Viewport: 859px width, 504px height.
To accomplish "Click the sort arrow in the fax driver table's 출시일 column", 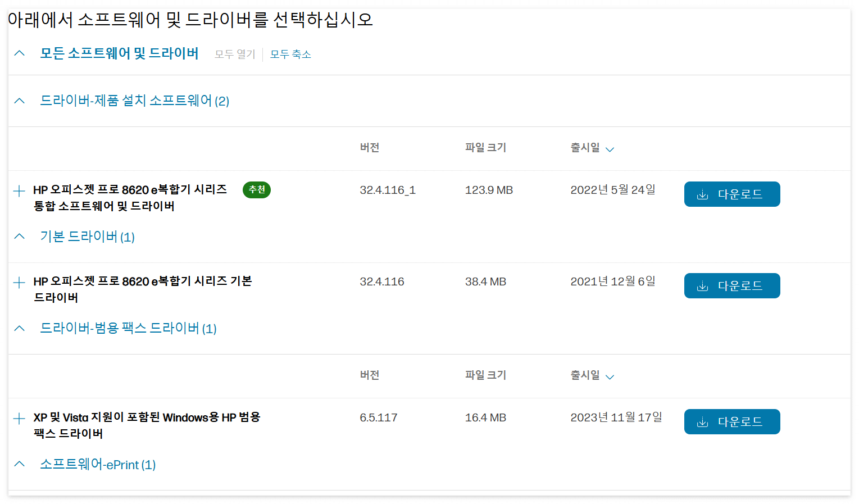I will click(611, 376).
